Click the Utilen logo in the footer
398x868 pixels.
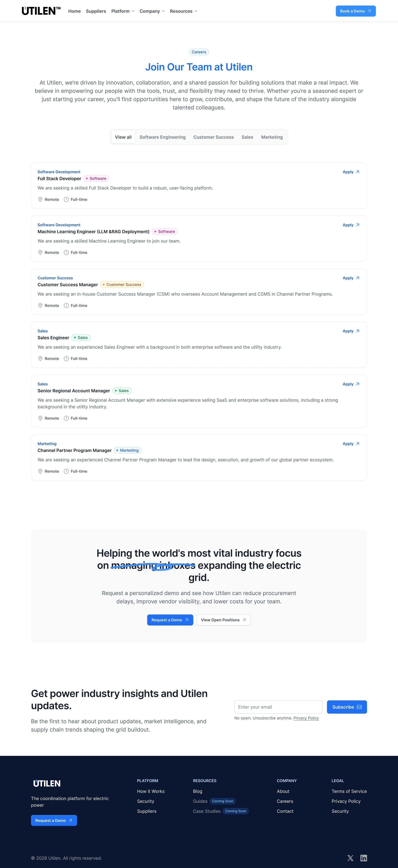pos(47,783)
